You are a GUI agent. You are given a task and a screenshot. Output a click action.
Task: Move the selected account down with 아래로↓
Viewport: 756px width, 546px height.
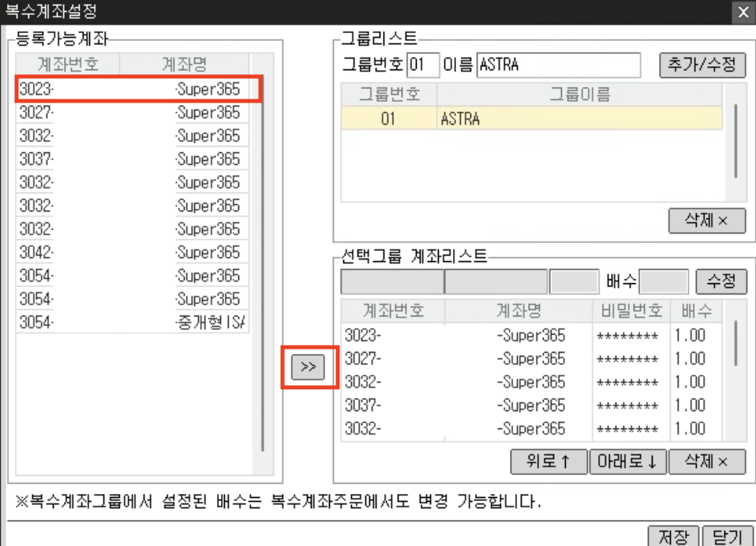[627, 462]
